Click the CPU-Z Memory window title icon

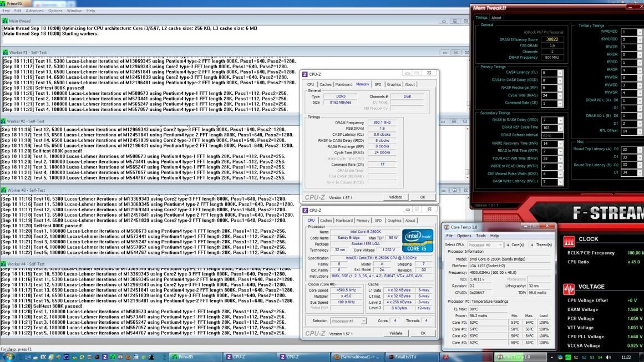305,74
